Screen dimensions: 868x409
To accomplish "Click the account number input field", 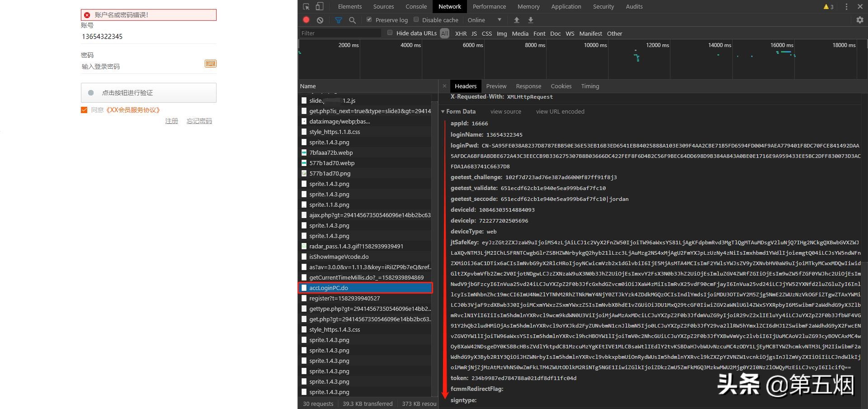I will tap(149, 36).
